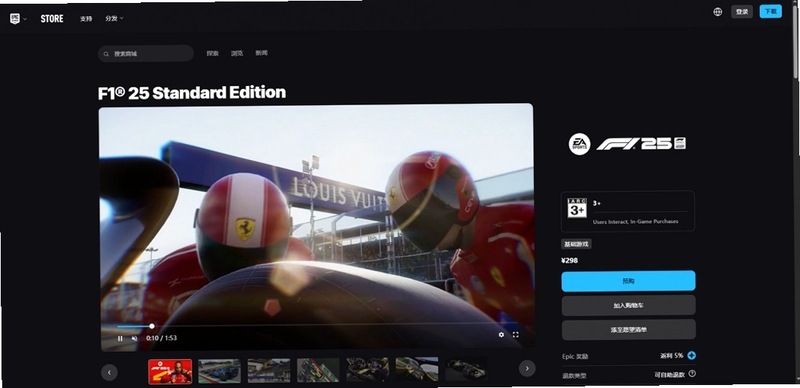Unmute the trailer with speaker icon
This screenshot has height=388, width=800.
tap(135, 338)
